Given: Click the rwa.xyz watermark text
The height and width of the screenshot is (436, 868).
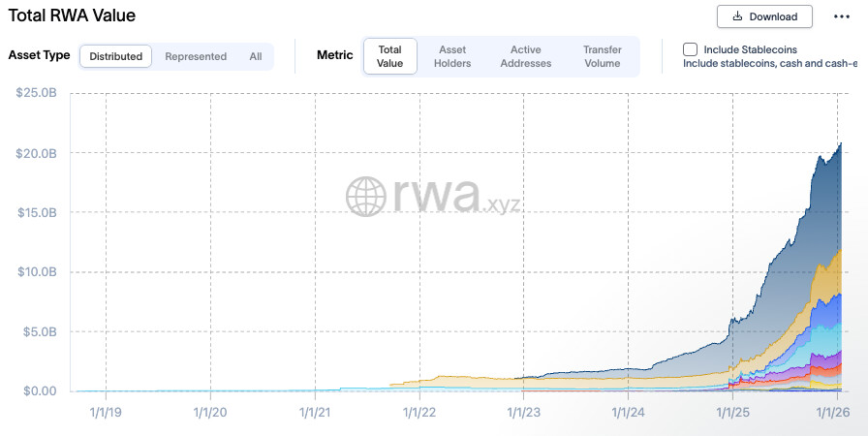Looking at the screenshot, I should point(456,197).
